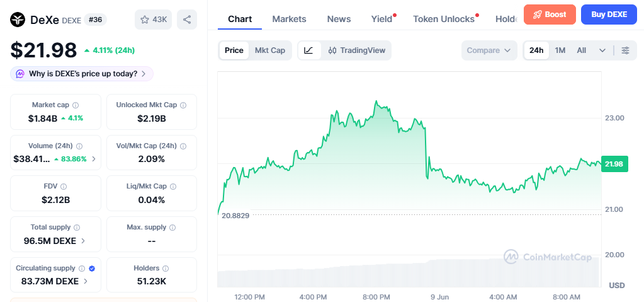Open the share icon button
The image size is (644, 302).
pos(187,20)
